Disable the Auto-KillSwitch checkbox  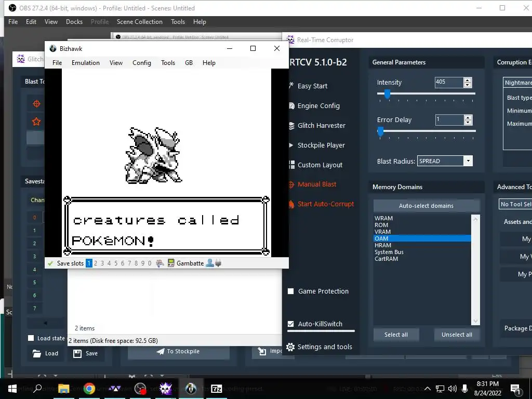coord(291,324)
